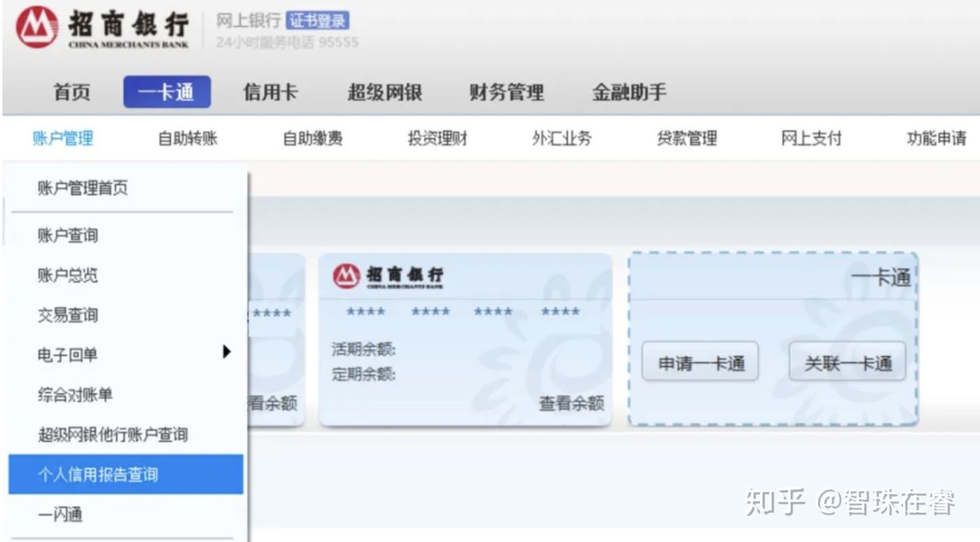Open 自助缴费 in the navigation bar
980x542 pixels.
312,138
